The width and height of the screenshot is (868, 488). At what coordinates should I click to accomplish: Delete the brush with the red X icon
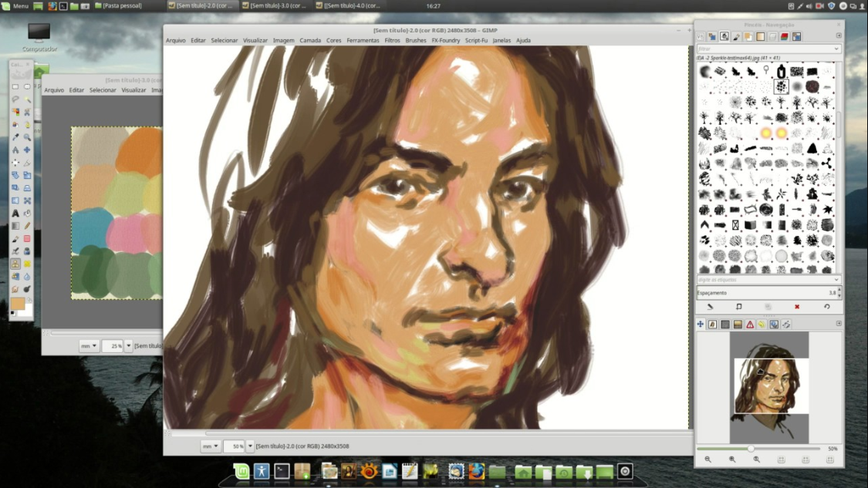[x=797, y=307]
